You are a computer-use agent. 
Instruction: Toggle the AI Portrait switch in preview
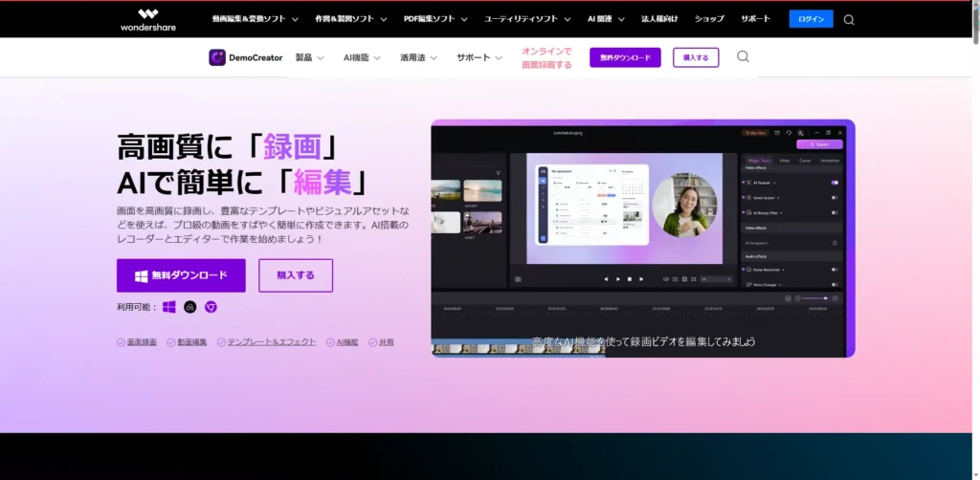(835, 182)
